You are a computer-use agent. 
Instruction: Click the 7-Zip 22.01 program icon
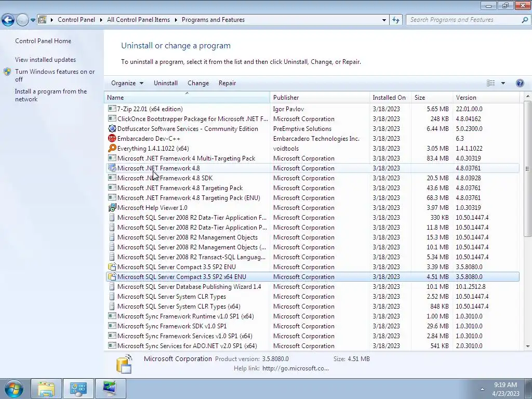pyautogui.click(x=112, y=109)
